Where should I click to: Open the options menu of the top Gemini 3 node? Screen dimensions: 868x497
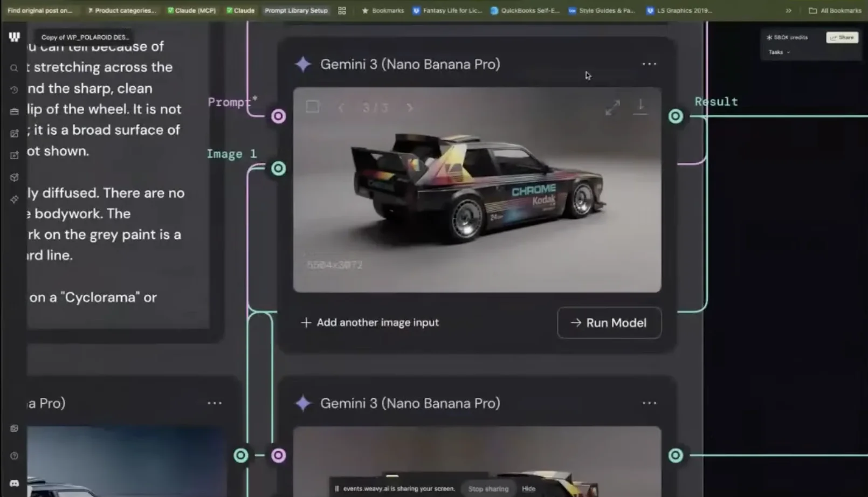(x=649, y=64)
